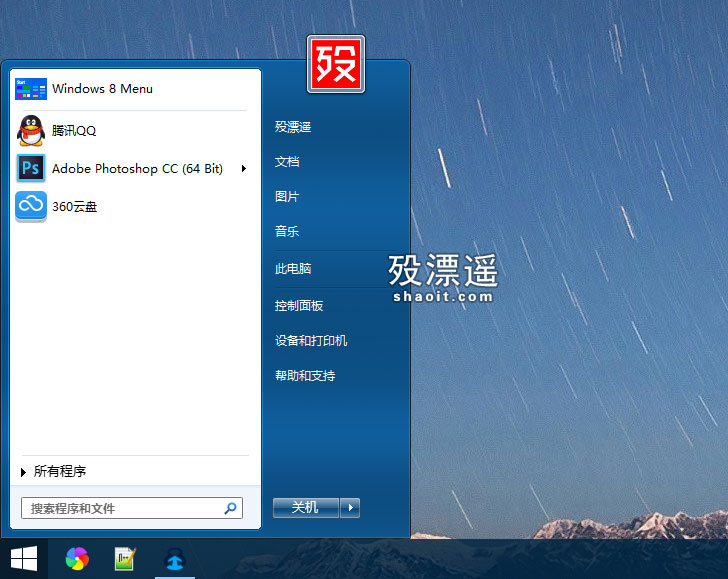Select Adobe Photoshop CC (64 Bit) label
The image size is (728, 579).
pyautogui.click(x=137, y=169)
